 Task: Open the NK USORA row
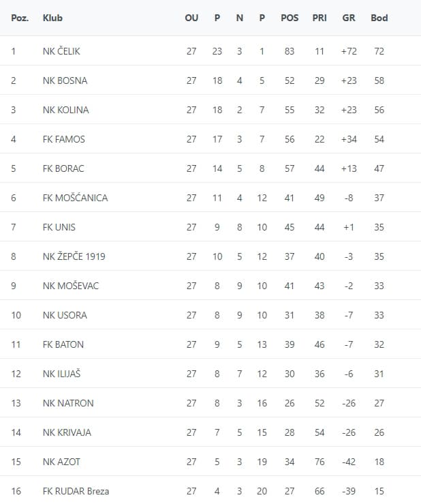point(210,314)
